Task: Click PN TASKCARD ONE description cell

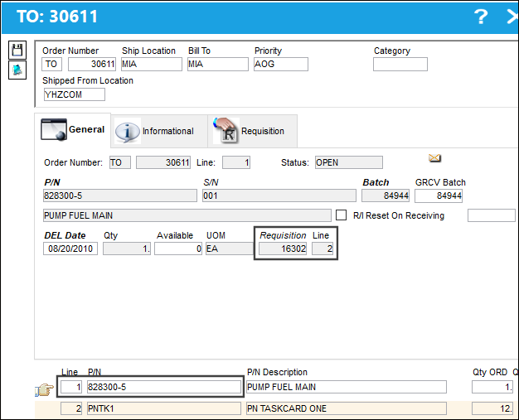Action: [347, 408]
